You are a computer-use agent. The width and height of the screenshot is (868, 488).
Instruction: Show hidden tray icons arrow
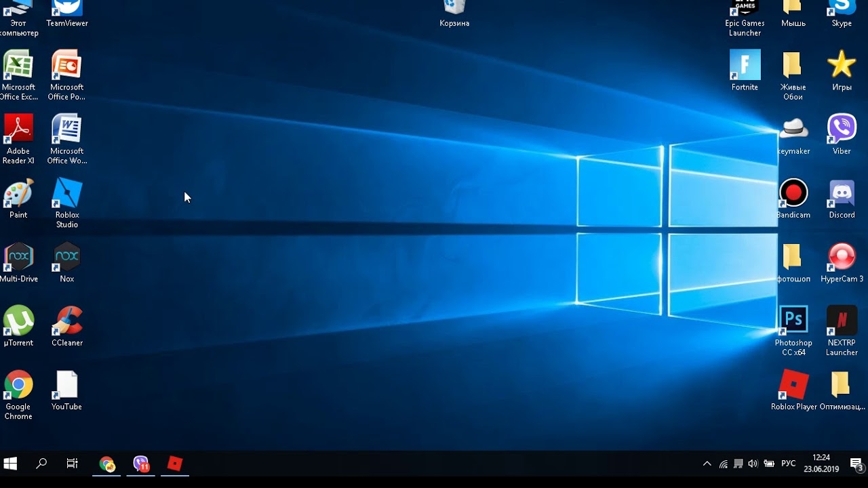click(x=707, y=464)
